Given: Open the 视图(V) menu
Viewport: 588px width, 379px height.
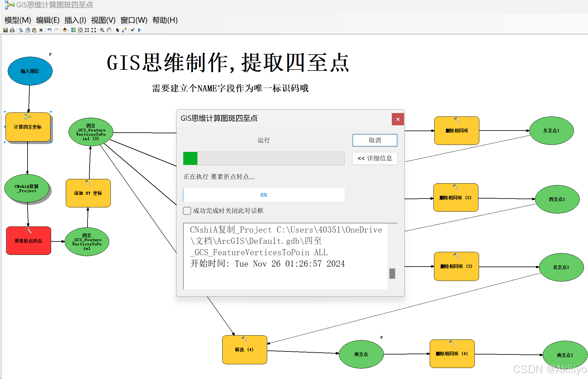Looking at the screenshot, I should click(x=103, y=20).
